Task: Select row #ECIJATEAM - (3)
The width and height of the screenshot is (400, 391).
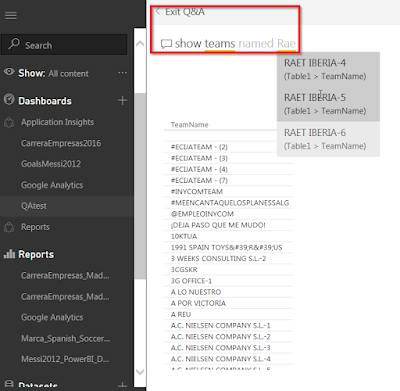Action: 228,158
